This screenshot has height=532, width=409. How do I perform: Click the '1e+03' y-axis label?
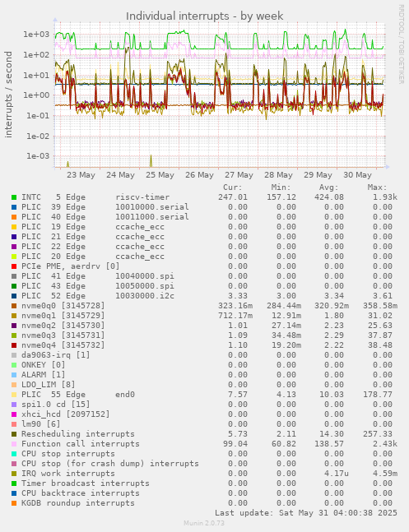click(36, 35)
